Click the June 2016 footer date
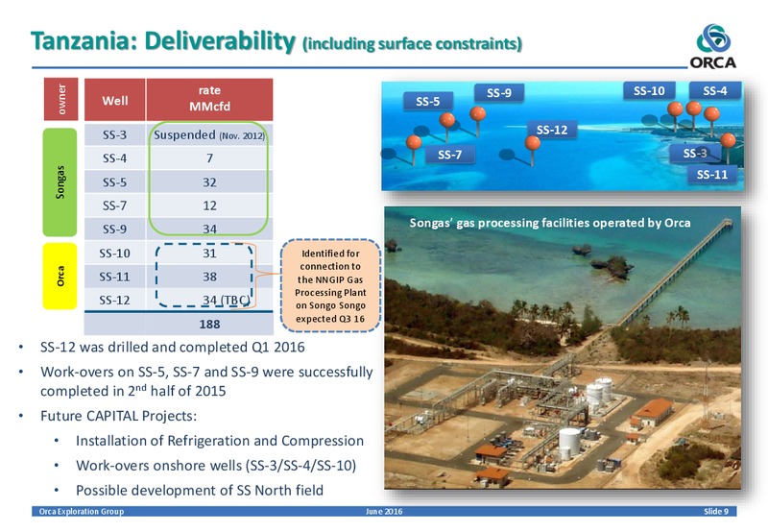Viewport: 768px width, 532px height. [384, 512]
